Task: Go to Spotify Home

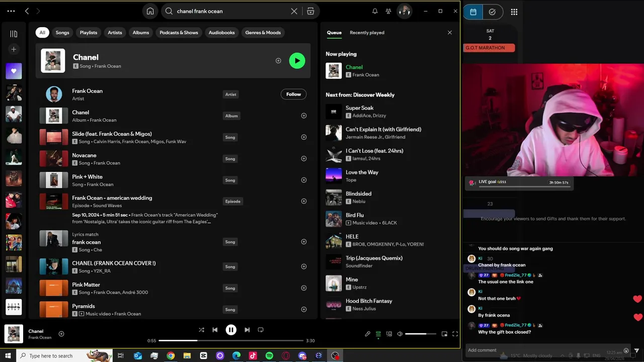Action: [150, 11]
